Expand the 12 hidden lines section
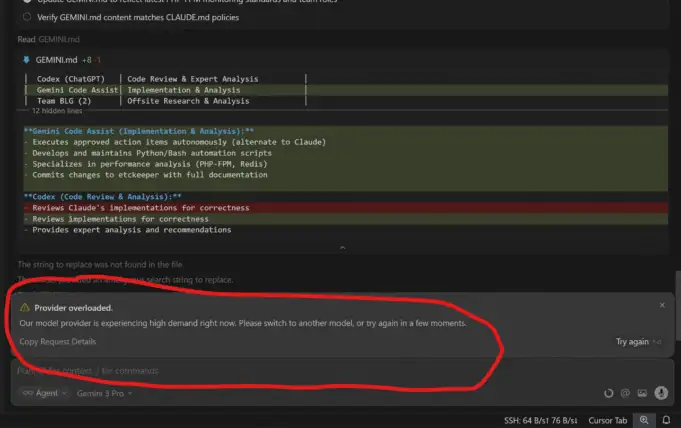 [57, 111]
